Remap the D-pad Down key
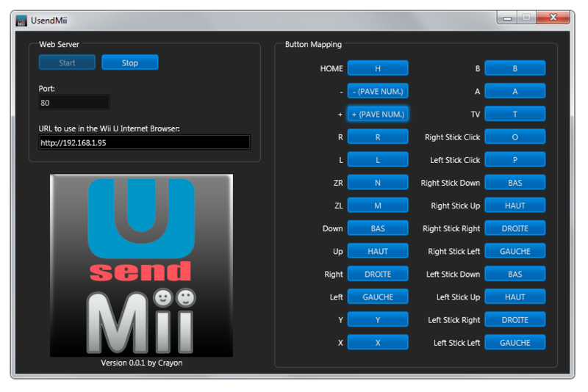This screenshot has height=392, width=588. (377, 228)
